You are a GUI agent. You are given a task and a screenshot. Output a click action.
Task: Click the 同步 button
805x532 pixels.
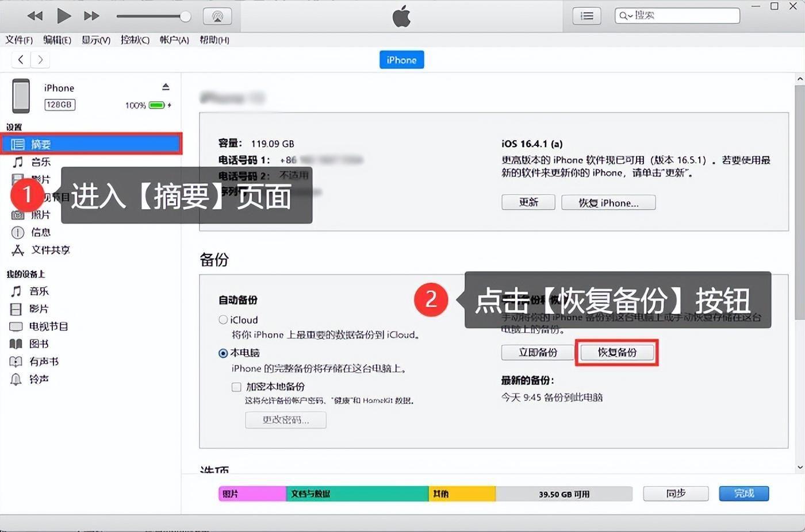click(676, 494)
